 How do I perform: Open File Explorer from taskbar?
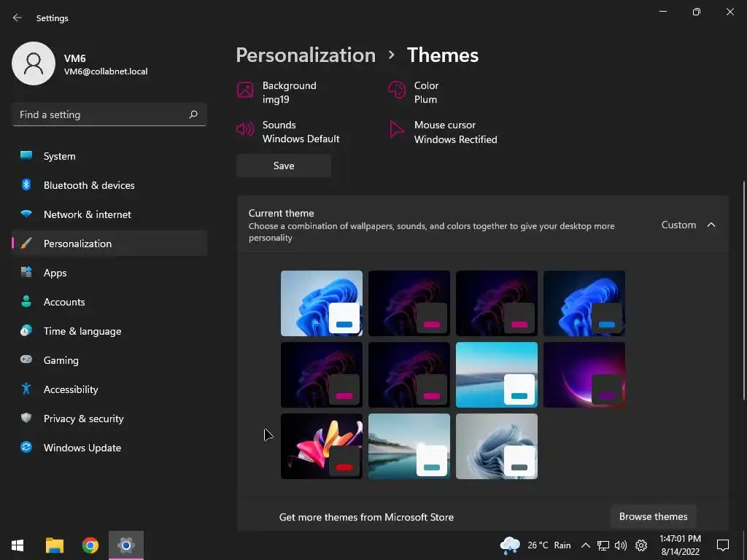54,545
